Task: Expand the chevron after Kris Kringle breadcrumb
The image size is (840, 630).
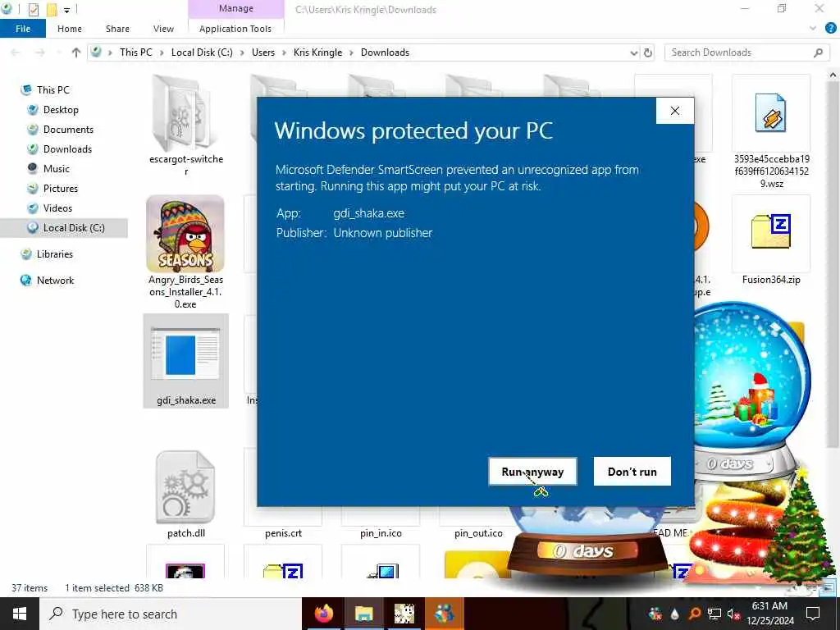Action: pos(351,52)
